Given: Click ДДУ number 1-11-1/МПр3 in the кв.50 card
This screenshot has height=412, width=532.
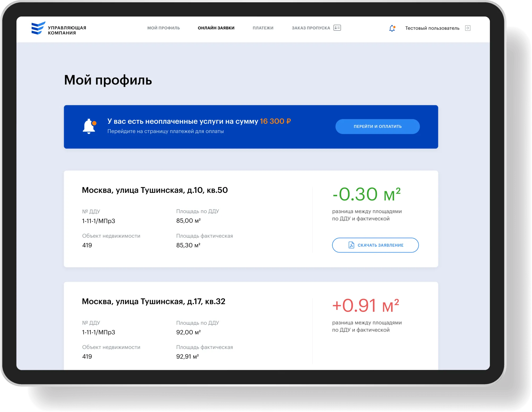Looking at the screenshot, I should click(98, 221).
